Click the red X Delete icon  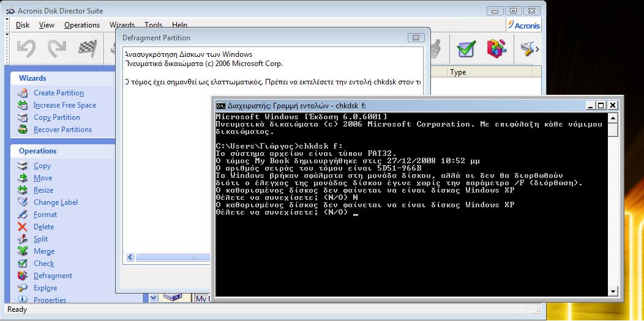[x=23, y=227]
